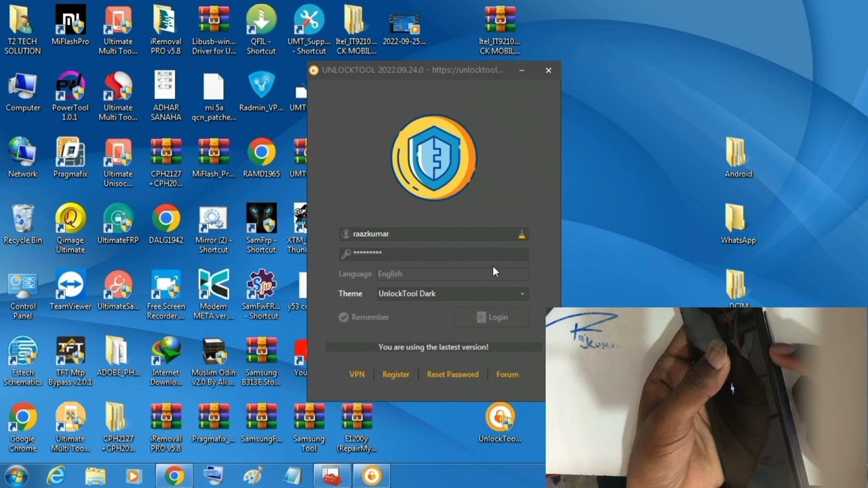This screenshot has height=488, width=868.
Task: Open Windows Start menu orb
Action: 16,476
